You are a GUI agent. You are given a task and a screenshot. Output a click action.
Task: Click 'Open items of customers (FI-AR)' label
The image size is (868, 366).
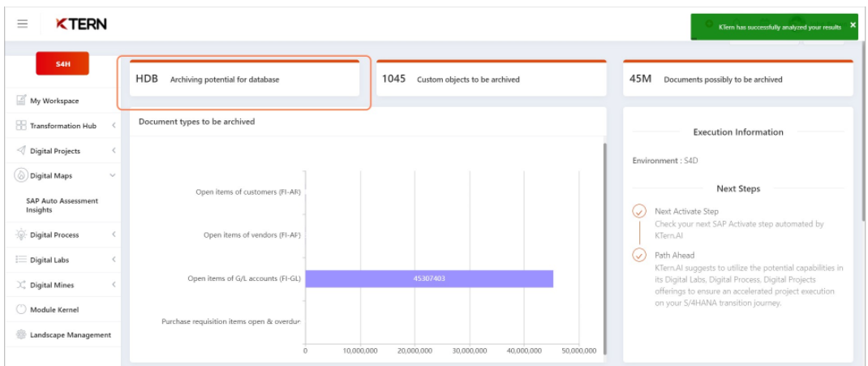pos(248,192)
